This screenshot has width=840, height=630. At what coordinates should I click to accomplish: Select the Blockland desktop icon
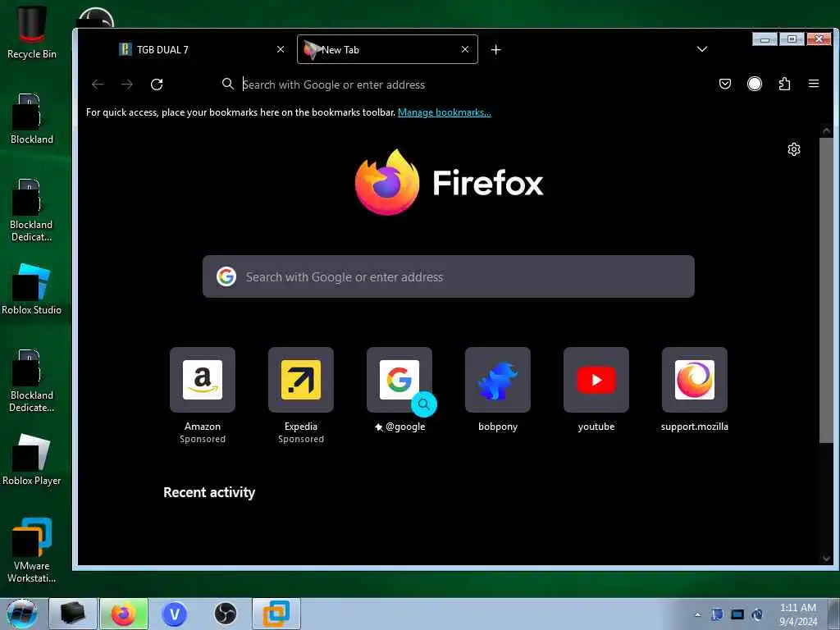(32, 119)
